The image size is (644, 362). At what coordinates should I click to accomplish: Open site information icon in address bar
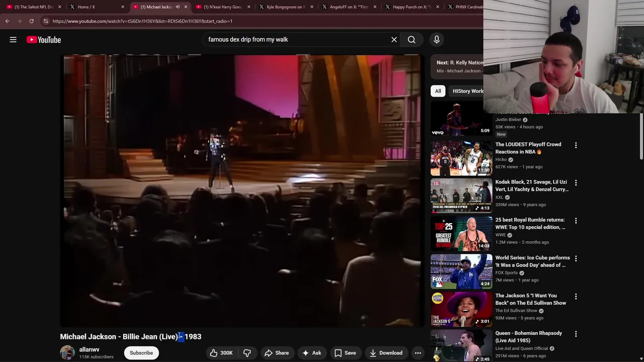click(45, 21)
